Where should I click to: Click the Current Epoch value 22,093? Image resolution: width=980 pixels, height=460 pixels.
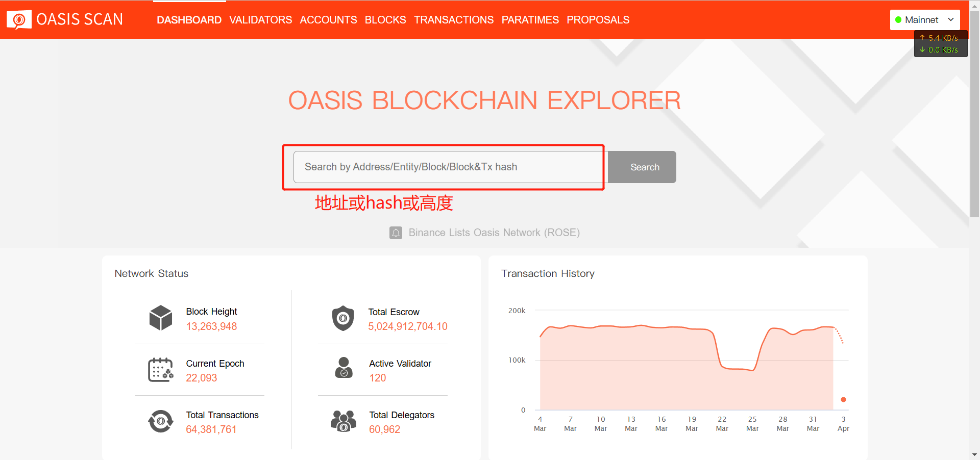click(202, 378)
